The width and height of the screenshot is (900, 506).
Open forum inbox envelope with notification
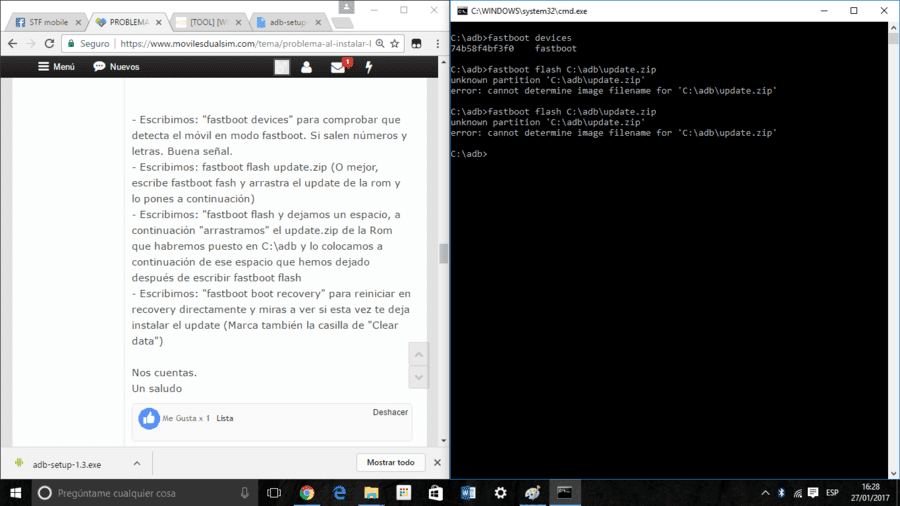(339, 67)
